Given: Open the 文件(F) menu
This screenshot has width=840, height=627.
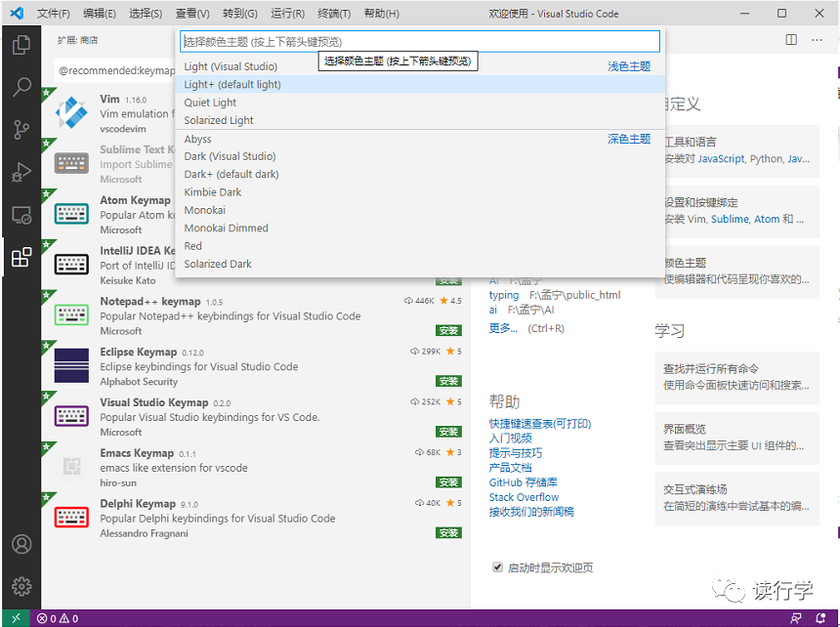Looking at the screenshot, I should [x=54, y=14].
